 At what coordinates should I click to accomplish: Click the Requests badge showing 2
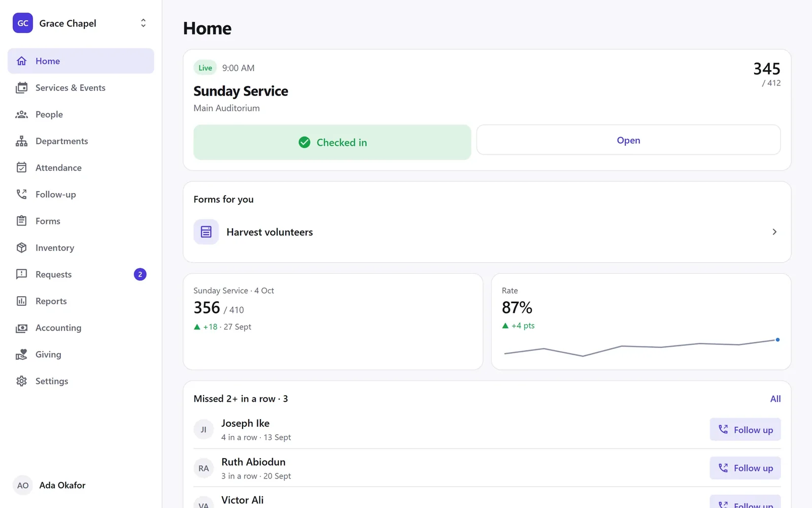140,274
